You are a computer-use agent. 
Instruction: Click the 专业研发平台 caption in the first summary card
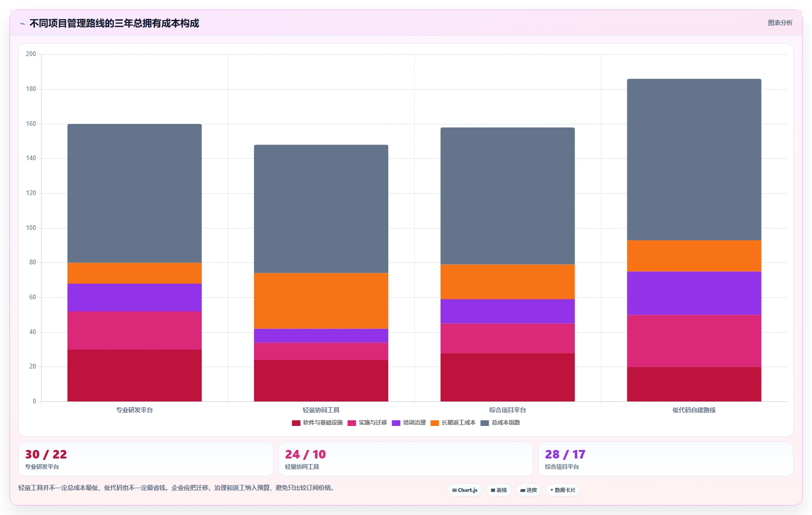pyautogui.click(x=42, y=467)
